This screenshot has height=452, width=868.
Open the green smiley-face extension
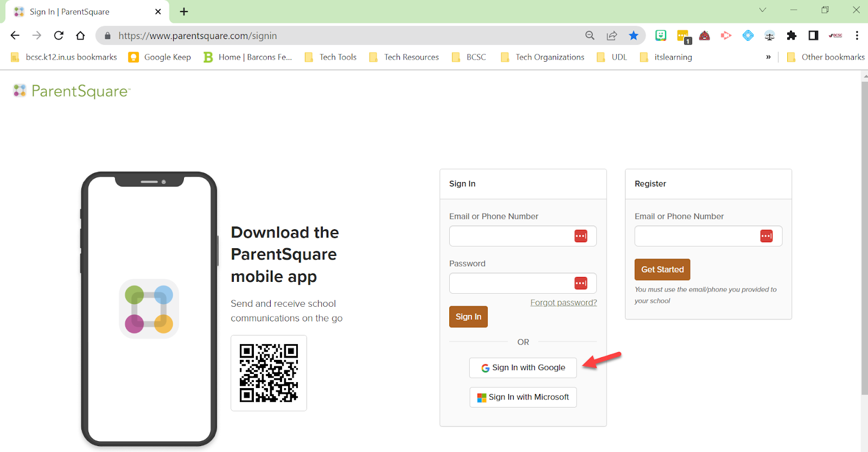pos(661,36)
